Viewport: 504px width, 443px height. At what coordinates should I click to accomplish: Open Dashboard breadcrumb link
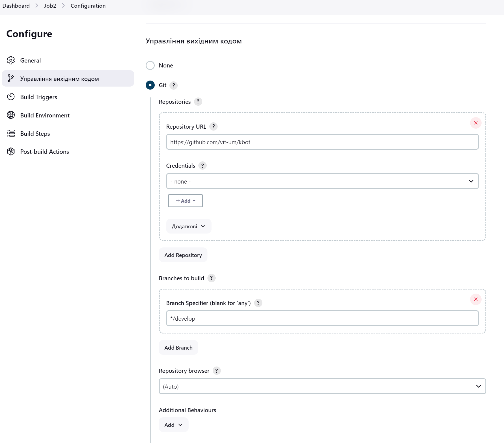(x=16, y=6)
